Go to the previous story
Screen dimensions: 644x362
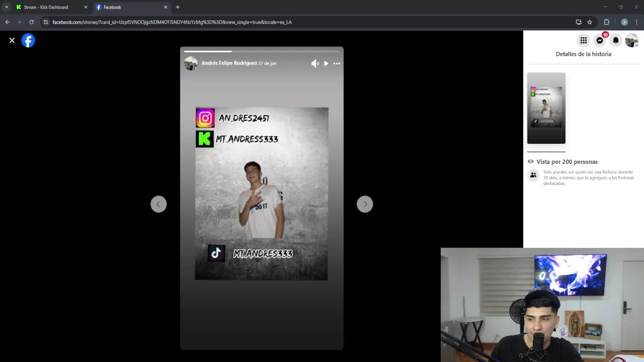(x=158, y=204)
